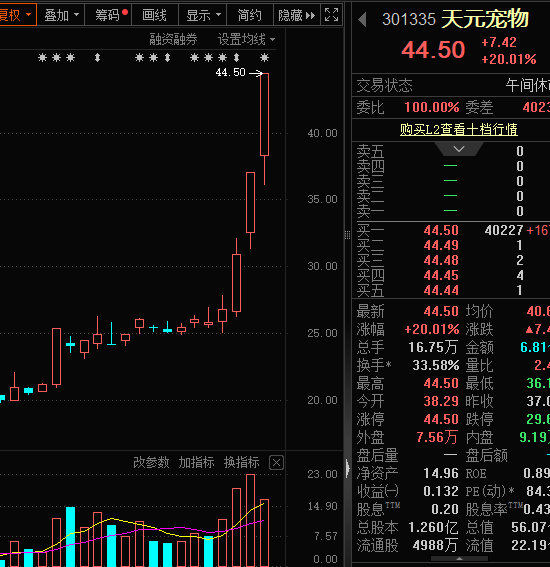Image resolution: width=550 pixels, height=567 pixels.
Task: Click the 融资融券 margin trading label
Action: (174, 39)
